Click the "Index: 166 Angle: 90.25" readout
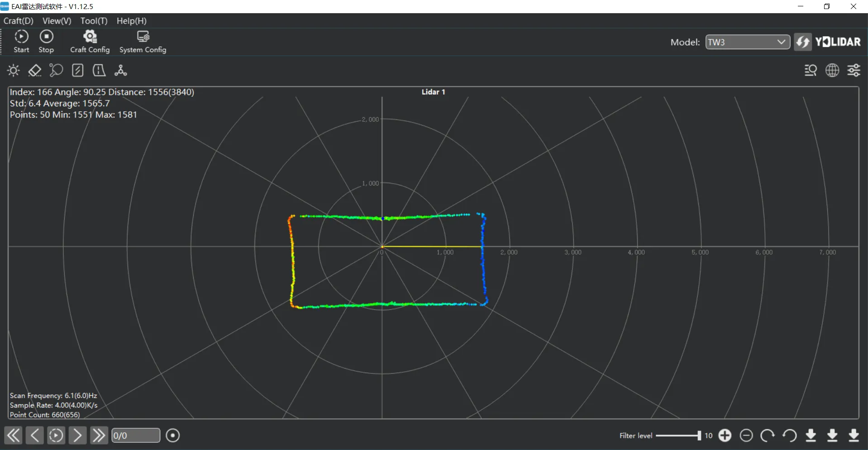The height and width of the screenshot is (450, 868). click(58, 92)
